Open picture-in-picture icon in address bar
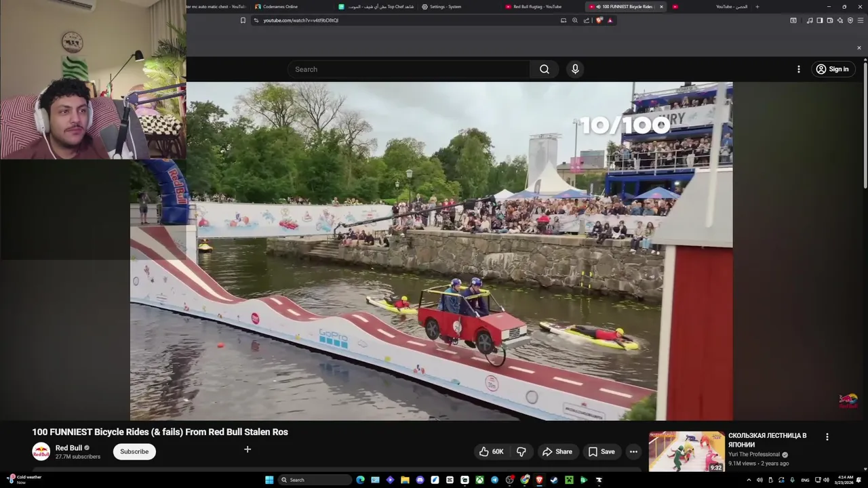The height and width of the screenshot is (488, 868). (564, 20)
